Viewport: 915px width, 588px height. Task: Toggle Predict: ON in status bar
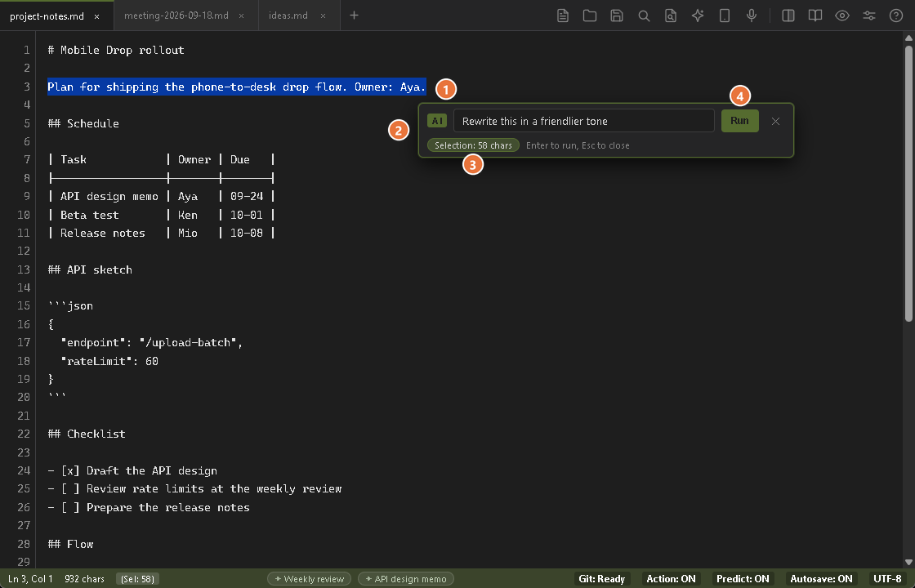tap(743, 579)
